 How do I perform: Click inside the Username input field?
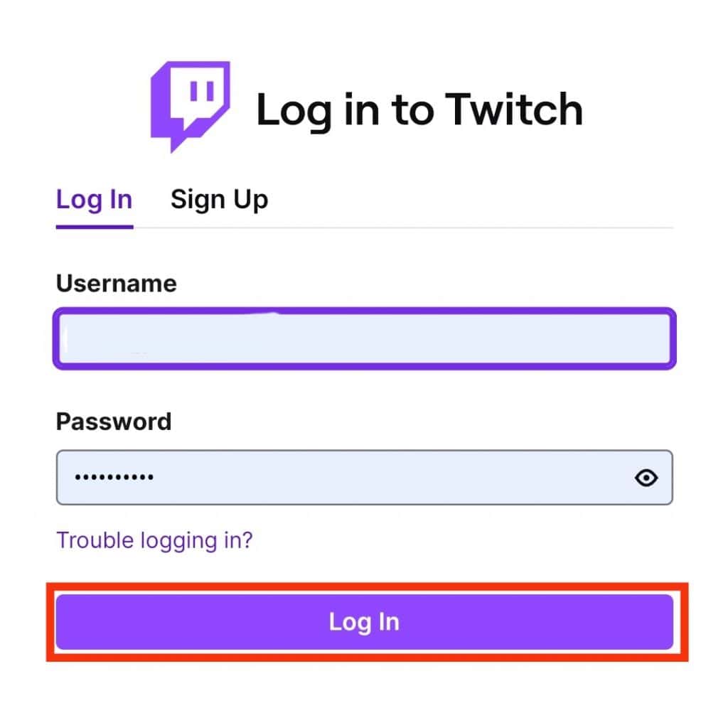[x=363, y=338]
